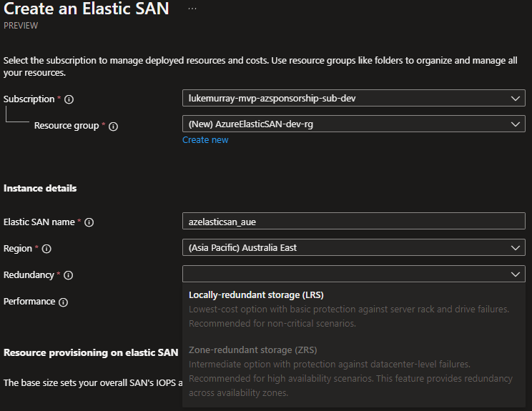Click Resource provisioning on elastic SAN heading
Viewport: 532px width, 411px height.
coord(91,352)
